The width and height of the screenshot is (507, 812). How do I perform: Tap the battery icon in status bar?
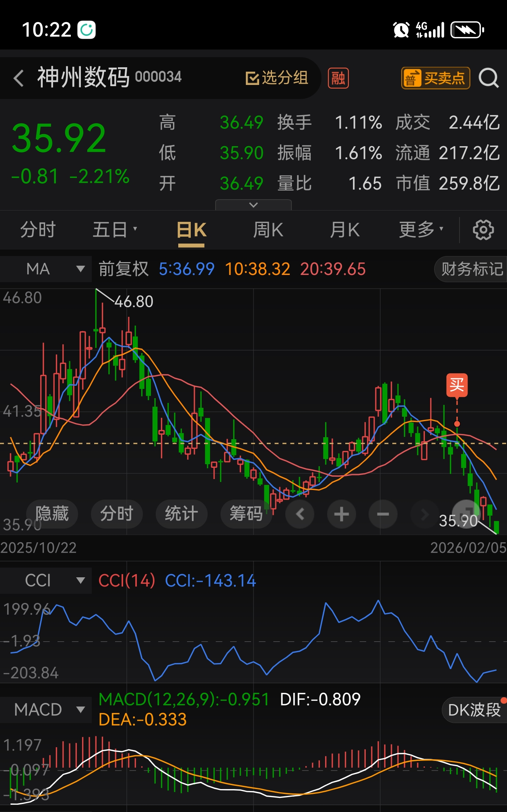(467, 30)
